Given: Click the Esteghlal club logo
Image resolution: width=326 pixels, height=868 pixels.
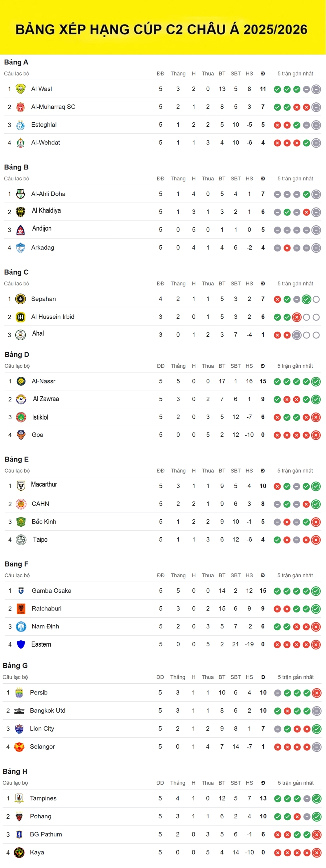Looking at the screenshot, I should (x=21, y=125).
